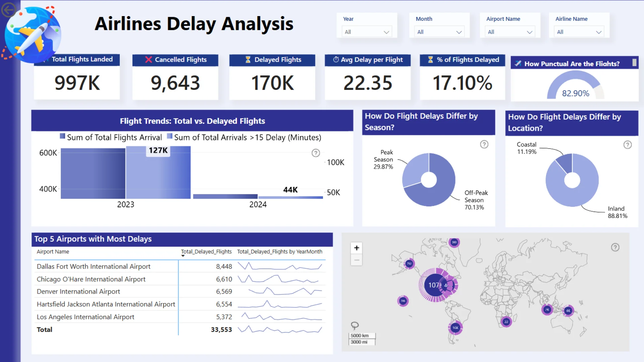Click the 4K map bubble near Pacific
Screen dimensions: 644x362
pos(568,311)
